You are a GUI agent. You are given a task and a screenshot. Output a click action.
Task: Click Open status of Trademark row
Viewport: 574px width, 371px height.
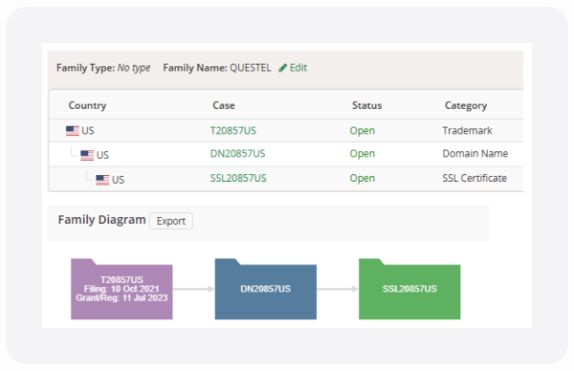click(x=362, y=131)
